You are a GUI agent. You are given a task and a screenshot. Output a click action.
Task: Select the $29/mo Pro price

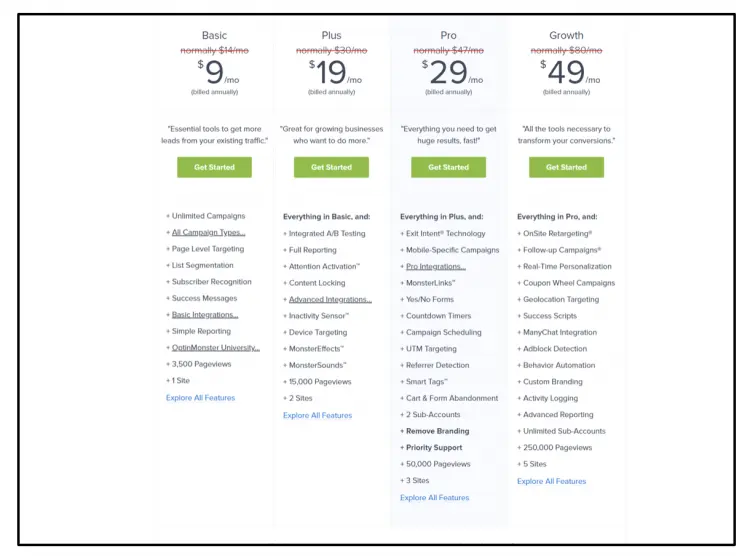tap(449, 72)
